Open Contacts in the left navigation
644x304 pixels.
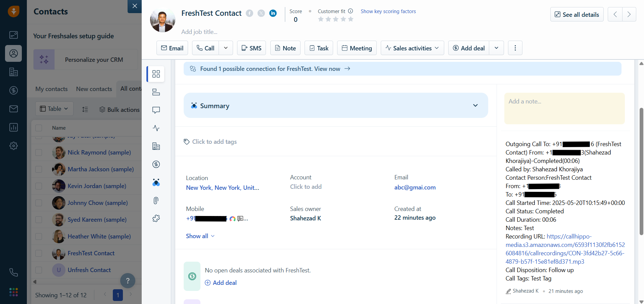(x=13, y=53)
